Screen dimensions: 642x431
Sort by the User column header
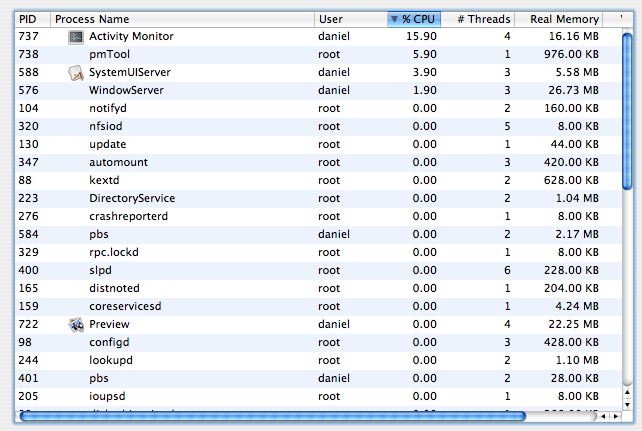pos(351,19)
